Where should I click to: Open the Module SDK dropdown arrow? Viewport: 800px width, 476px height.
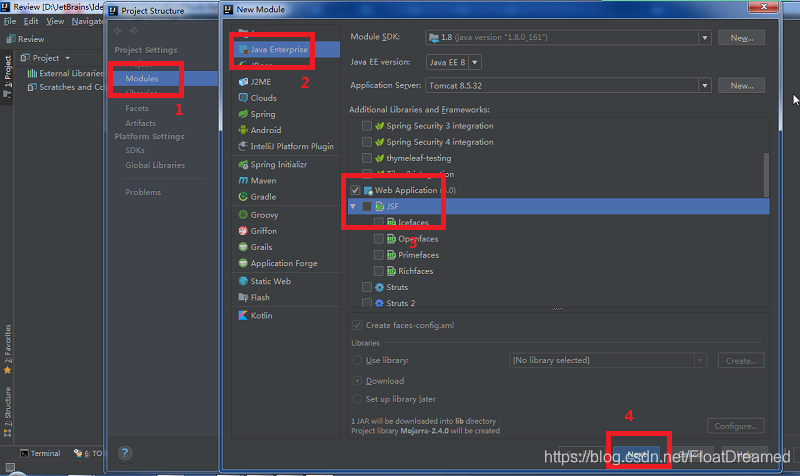[x=705, y=37]
